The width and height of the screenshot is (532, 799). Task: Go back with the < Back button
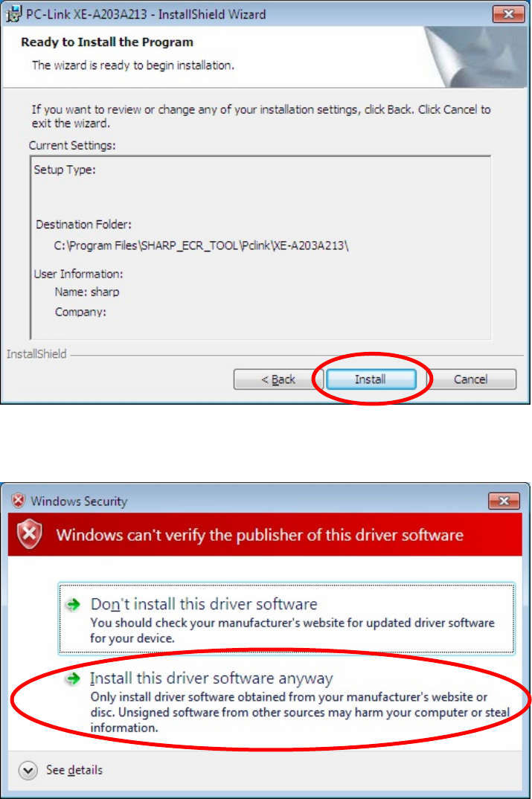(278, 379)
